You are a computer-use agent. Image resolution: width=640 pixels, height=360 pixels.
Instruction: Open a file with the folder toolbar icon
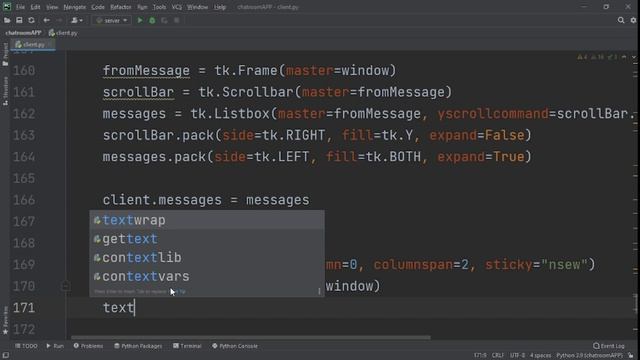pos(7,20)
